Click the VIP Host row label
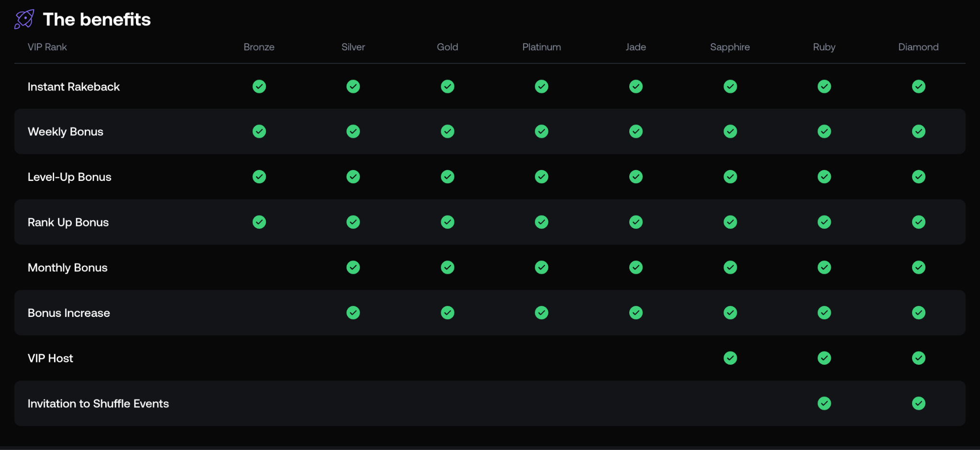980x450 pixels. coord(50,358)
